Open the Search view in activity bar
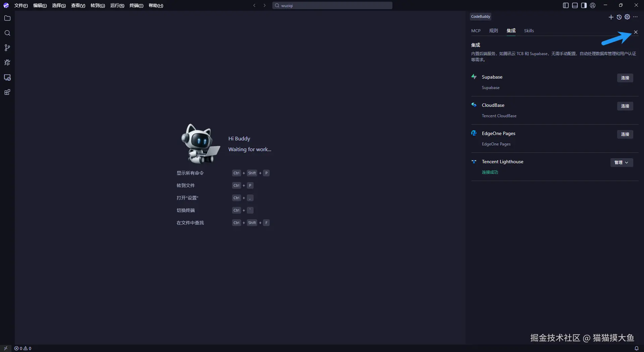 pos(7,33)
